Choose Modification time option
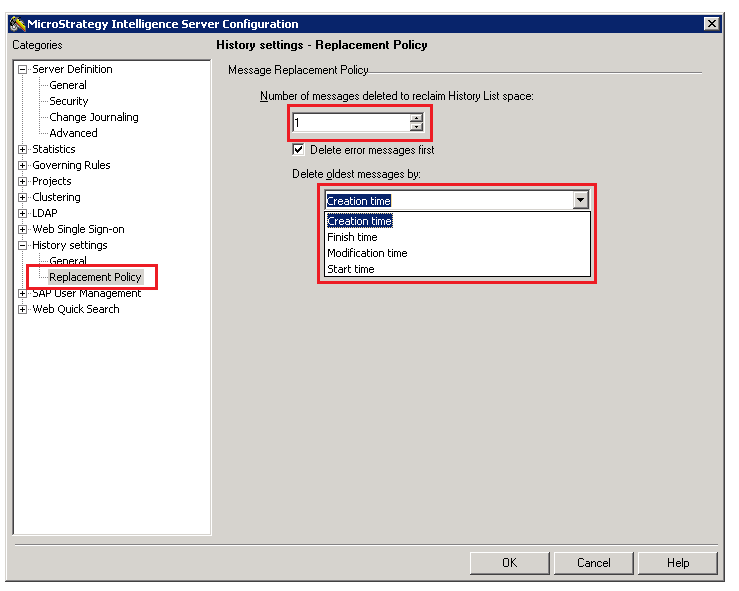Viewport: 739px width, 591px height. pos(367,253)
